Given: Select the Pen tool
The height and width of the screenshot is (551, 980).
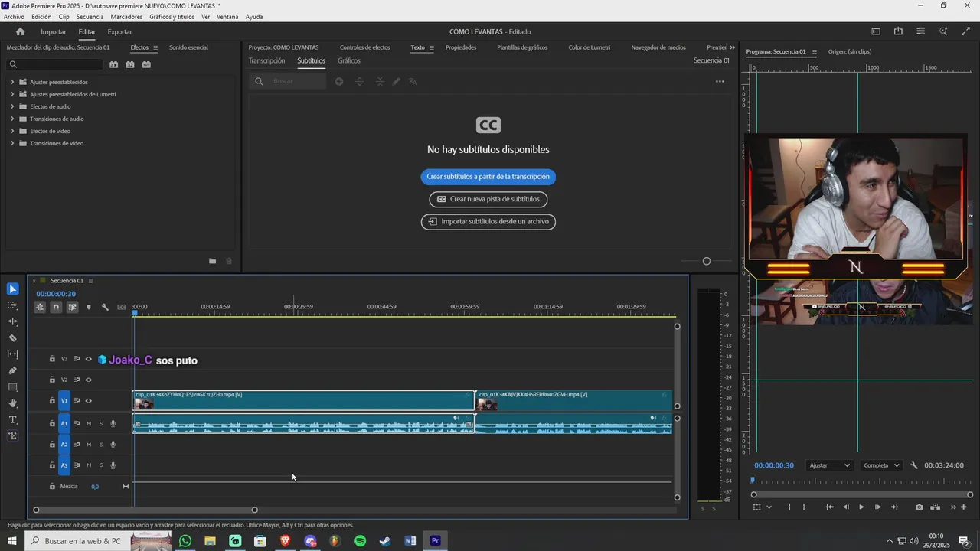Looking at the screenshot, I should pos(12,370).
